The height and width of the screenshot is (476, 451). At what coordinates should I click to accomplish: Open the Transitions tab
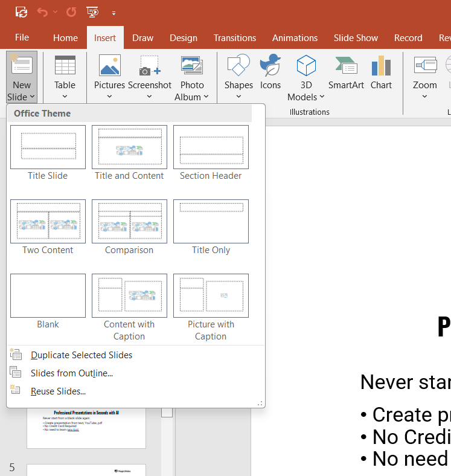(235, 37)
